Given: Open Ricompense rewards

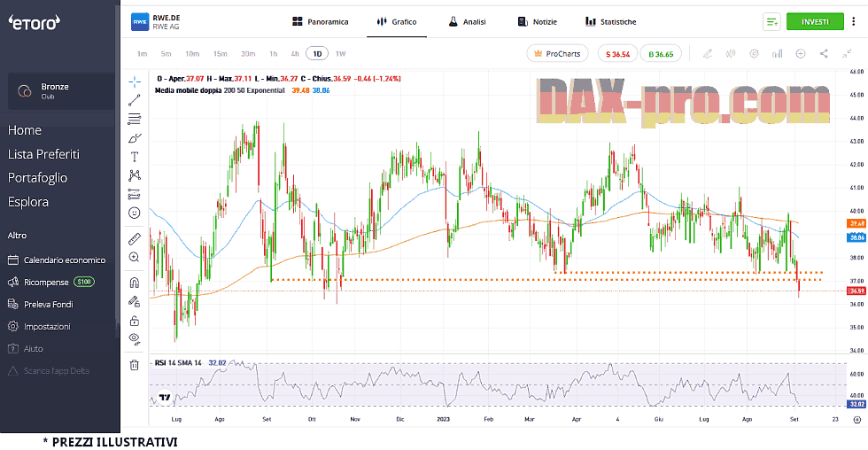Looking at the screenshot, I should pyautogui.click(x=51, y=283).
